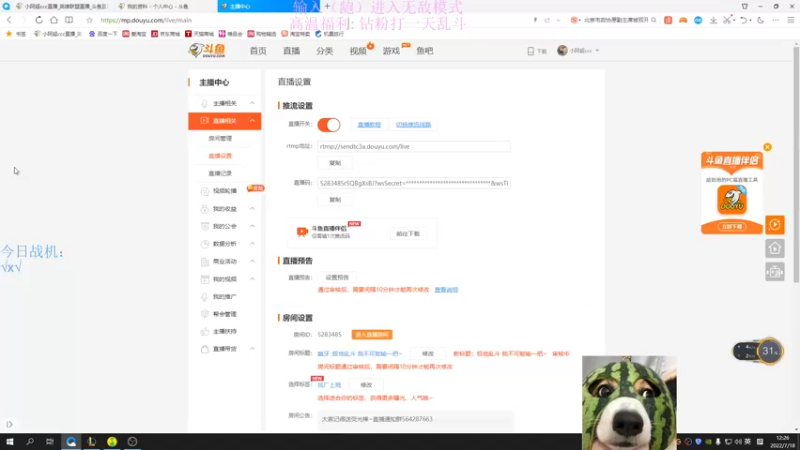Click the Douyu fish logo

[x=207, y=50]
